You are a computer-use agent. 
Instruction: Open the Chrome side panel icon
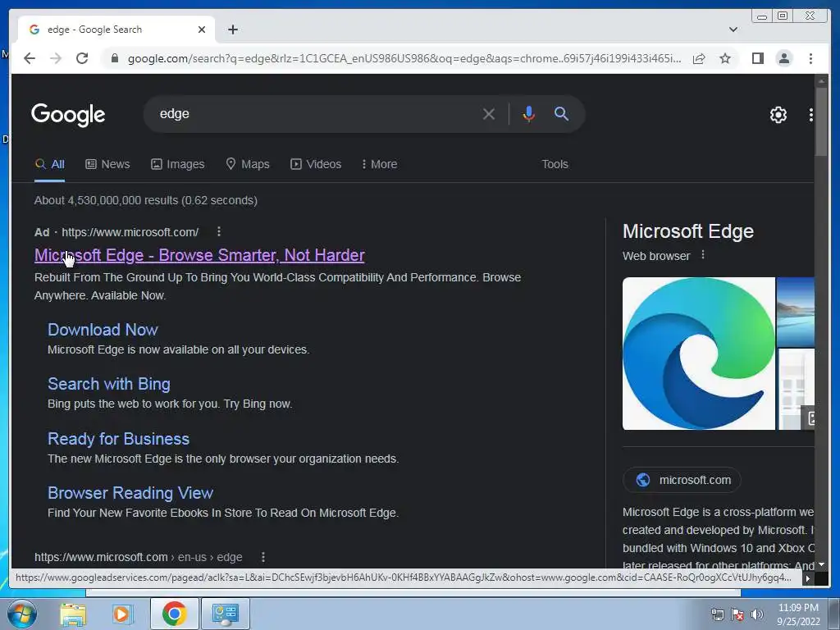pyautogui.click(x=757, y=58)
